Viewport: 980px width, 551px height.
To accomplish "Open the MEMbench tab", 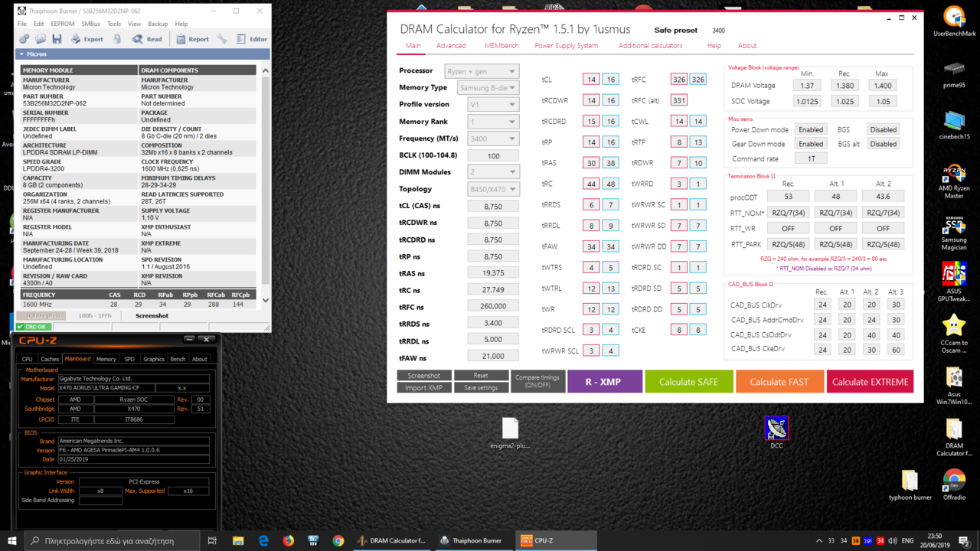I will 501,46.
